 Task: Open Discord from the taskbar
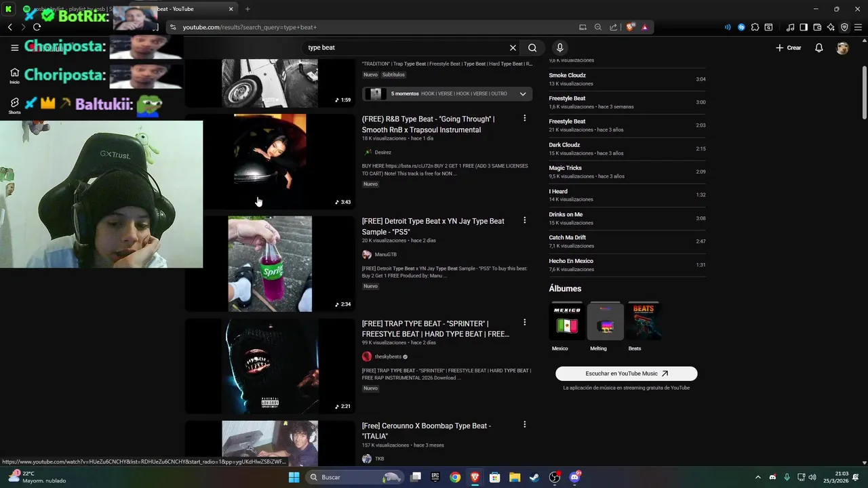[575, 477]
